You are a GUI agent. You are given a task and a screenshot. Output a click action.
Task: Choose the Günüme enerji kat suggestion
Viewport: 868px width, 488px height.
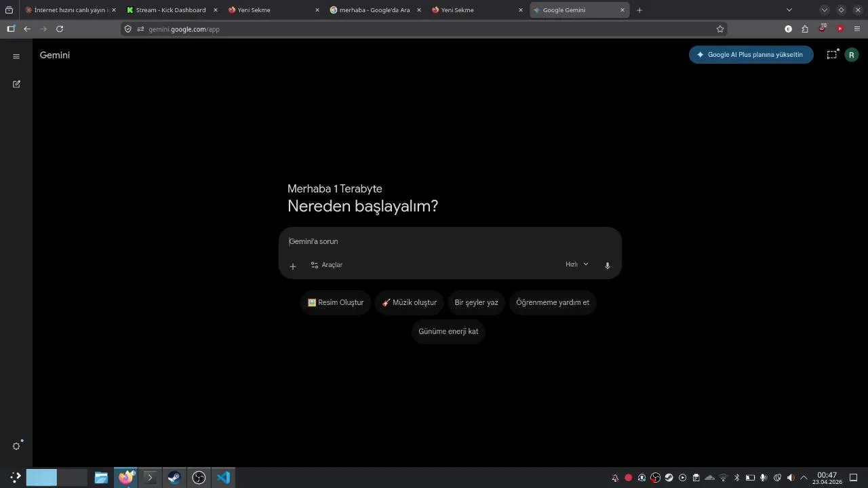[448, 331]
